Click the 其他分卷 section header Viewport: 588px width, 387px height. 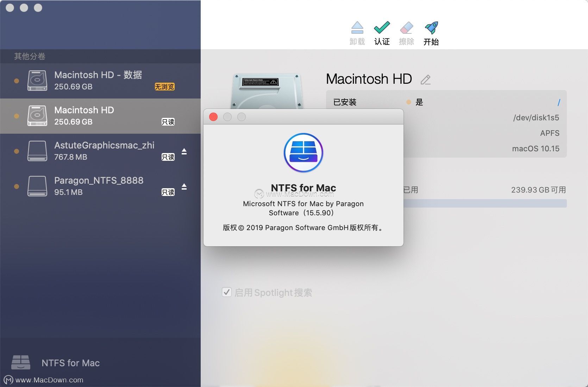point(30,56)
